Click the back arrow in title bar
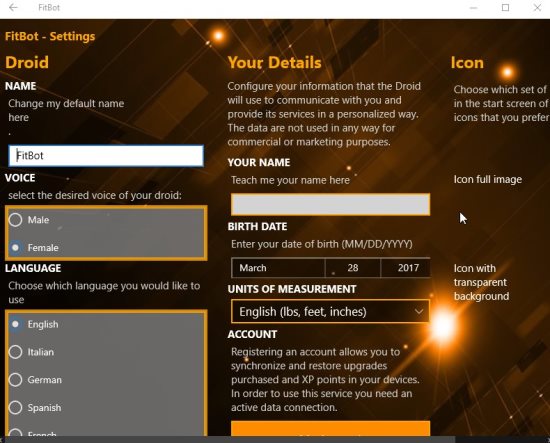This screenshot has height=443, width=550. 13,7
